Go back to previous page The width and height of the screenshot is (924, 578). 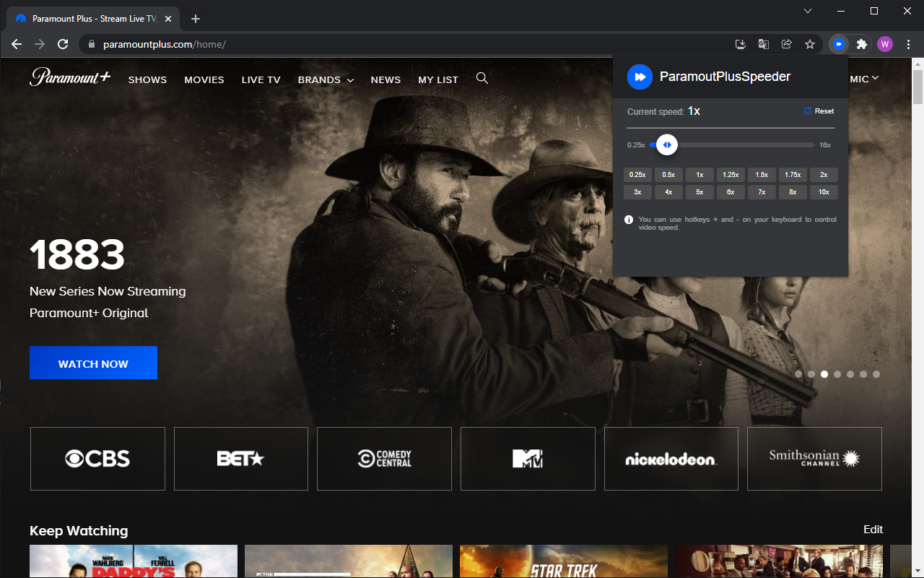click(17, 44)
